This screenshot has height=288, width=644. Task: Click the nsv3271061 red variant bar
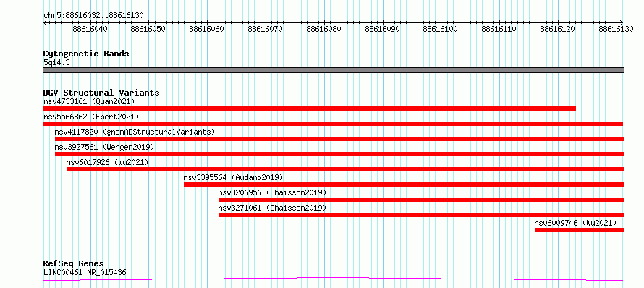tap(421, 215)
